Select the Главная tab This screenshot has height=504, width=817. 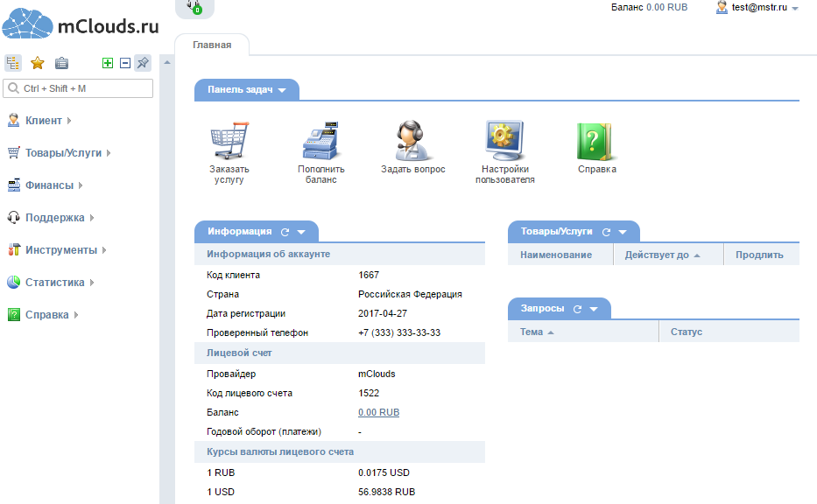[212, 45]
